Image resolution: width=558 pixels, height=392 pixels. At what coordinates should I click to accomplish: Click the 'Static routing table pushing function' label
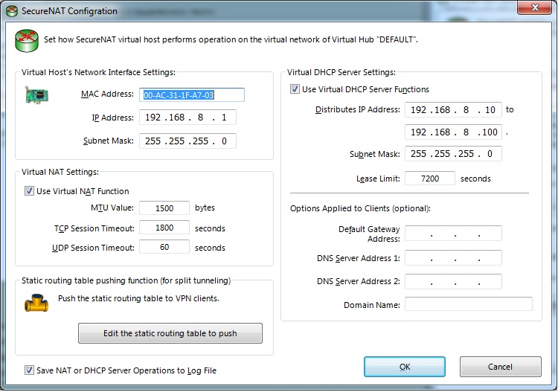[x=126, y=280]
